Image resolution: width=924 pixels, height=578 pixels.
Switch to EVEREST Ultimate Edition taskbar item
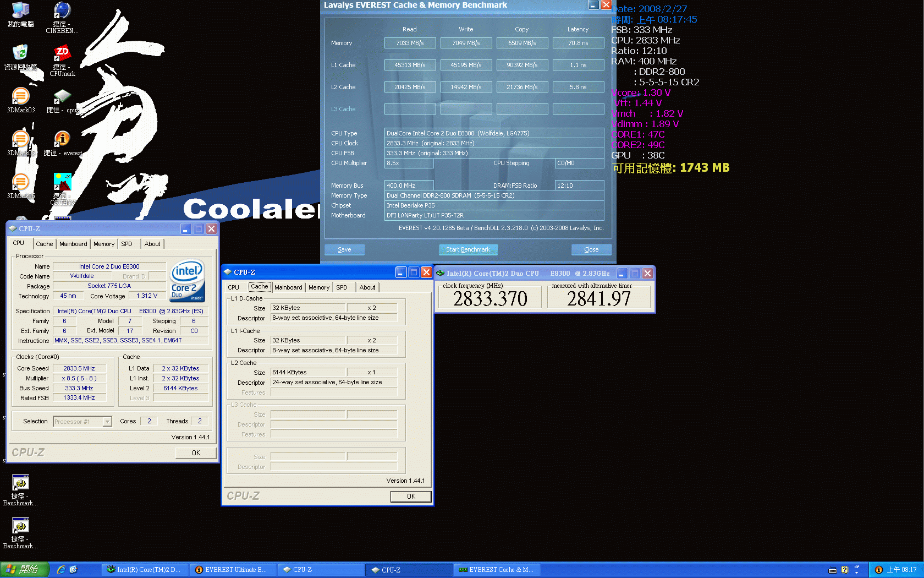233,570
